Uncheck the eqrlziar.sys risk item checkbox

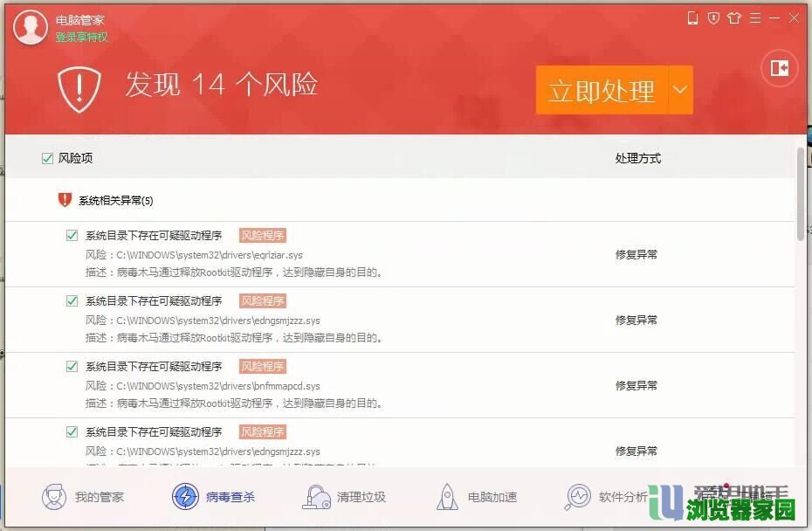(x=72, y=236)
